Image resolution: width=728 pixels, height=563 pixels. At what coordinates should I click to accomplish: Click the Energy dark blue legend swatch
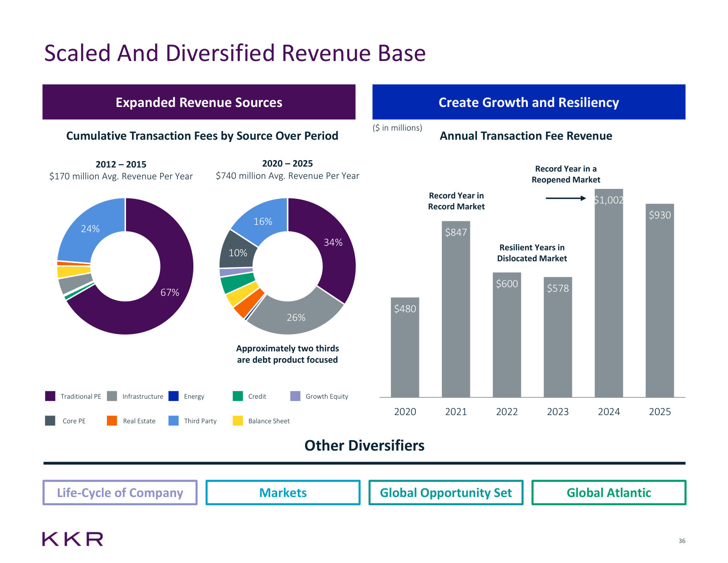pos(173,396)
